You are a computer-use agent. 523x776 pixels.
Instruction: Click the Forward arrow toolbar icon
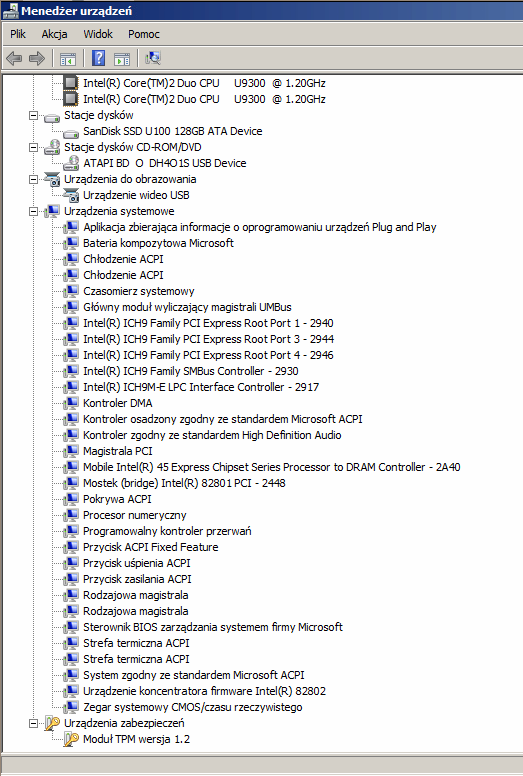point(37,58)
